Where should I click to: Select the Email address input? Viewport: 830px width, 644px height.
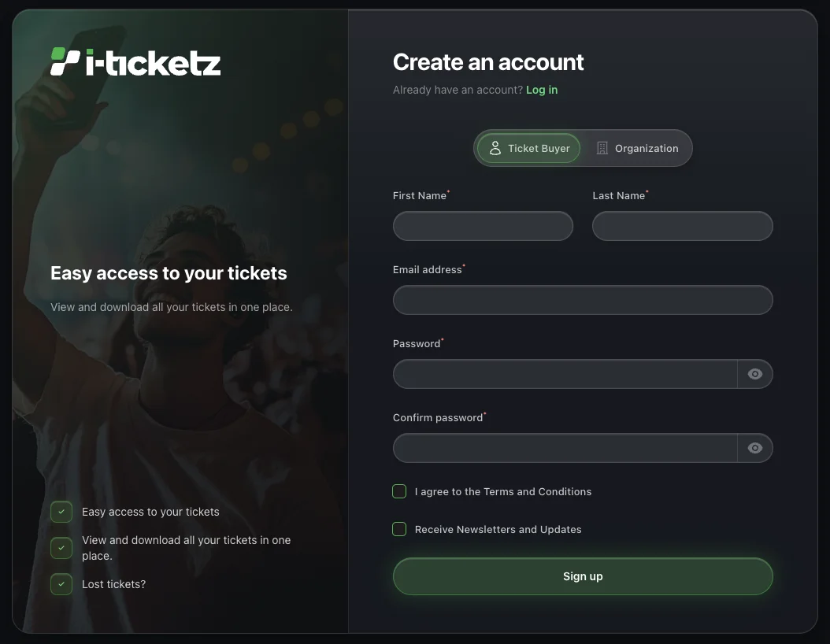coord(583,300)
